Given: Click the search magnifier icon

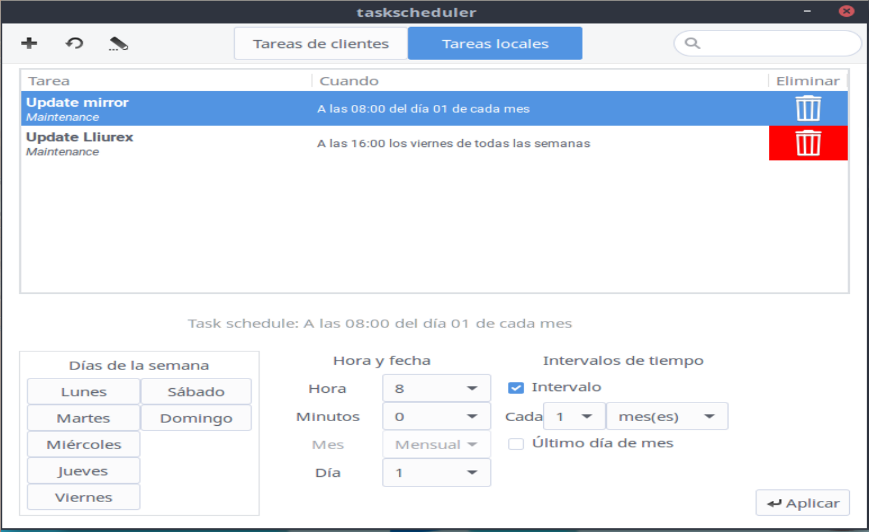Looking at the screenshot, I should click(x=692, y=44).
